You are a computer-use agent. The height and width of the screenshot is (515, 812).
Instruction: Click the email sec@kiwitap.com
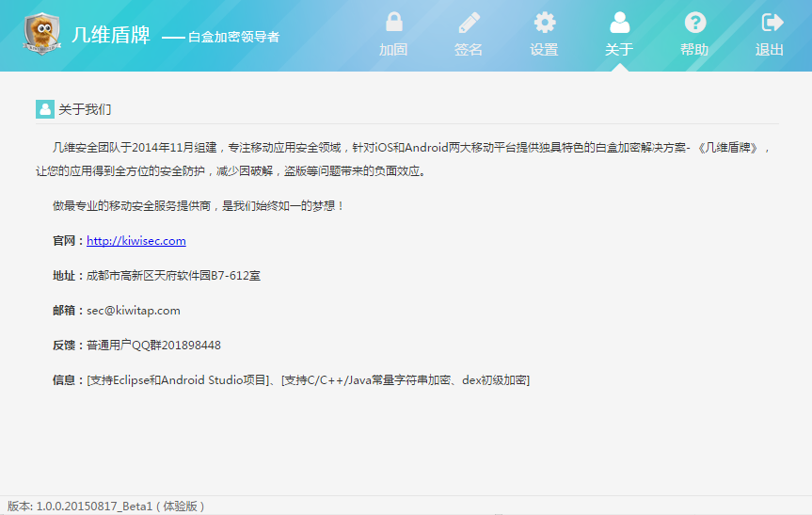pos(134,311)
